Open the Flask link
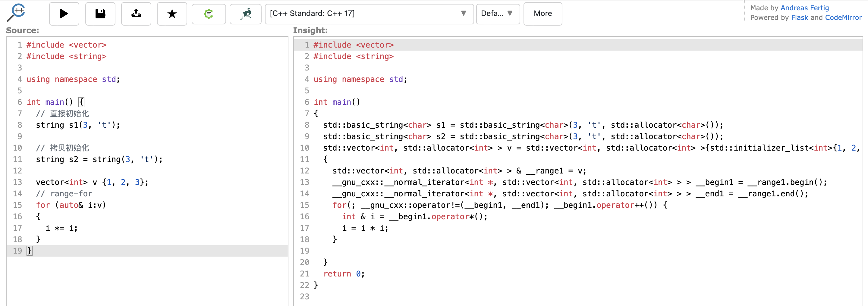The width and height of the screenshot is (868, 306). point(799,17)
